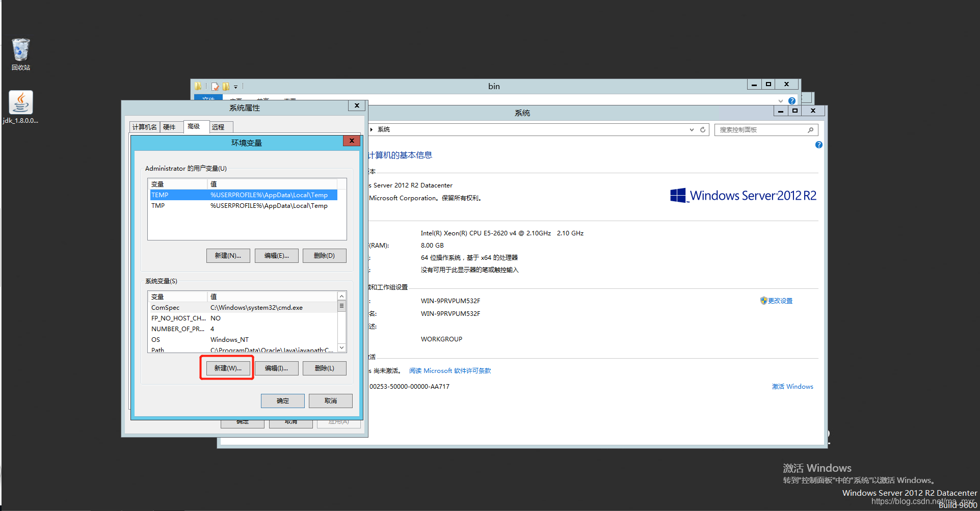980x511 pixels.
Task: Open the Recycle Bin desktop icon
Action: point(21,54)
